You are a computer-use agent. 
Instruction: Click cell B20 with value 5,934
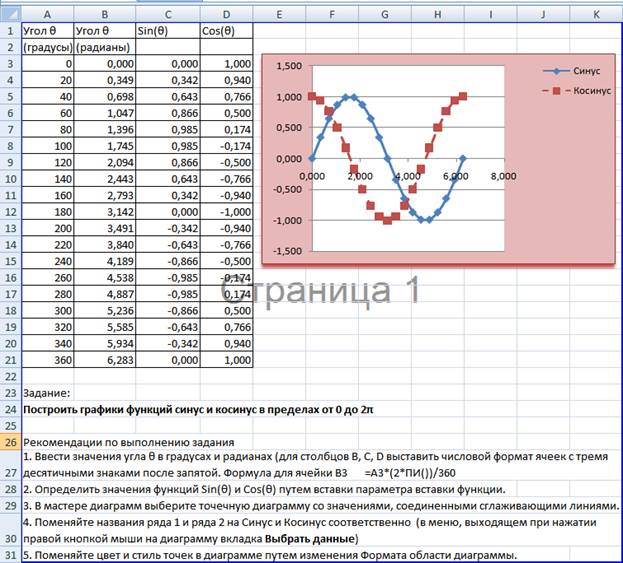(105, 343)
